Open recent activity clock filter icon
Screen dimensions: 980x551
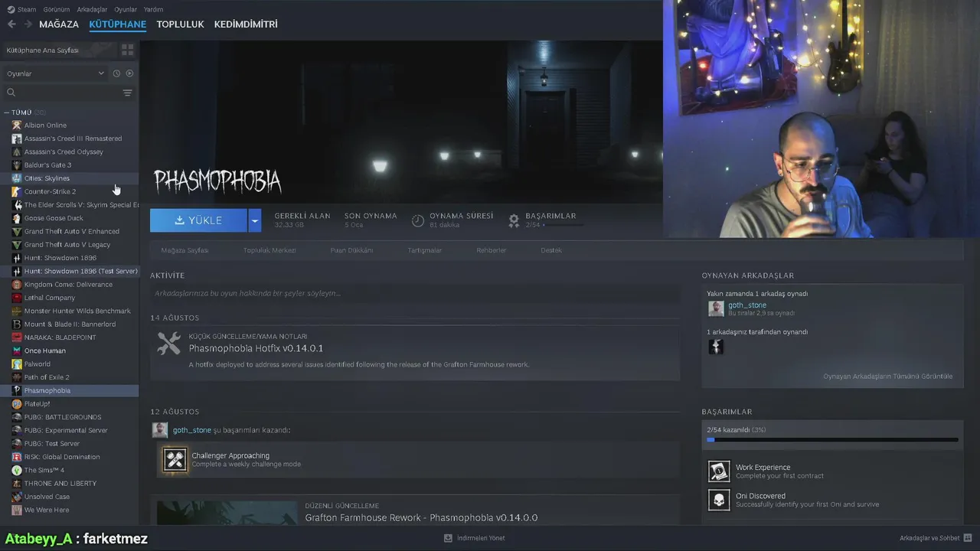point(116,73)
